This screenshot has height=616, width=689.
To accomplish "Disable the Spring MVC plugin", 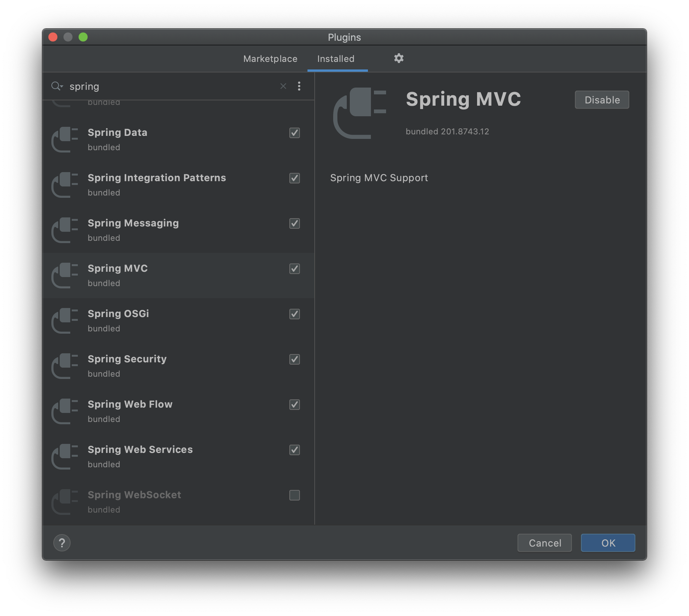I will coord(602,100).
